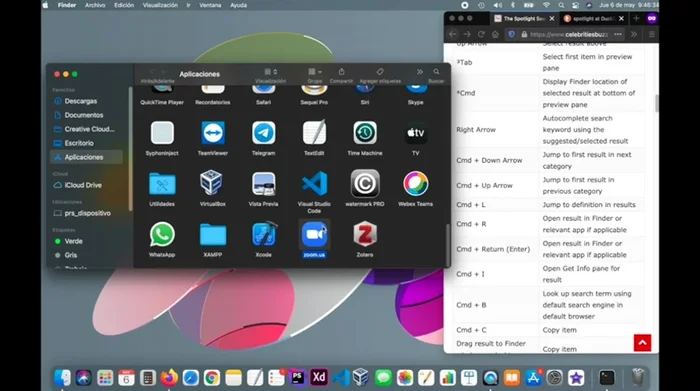Open the Ventana menu
The height and width of the screenshot is (391, 700).
[210, 5]
